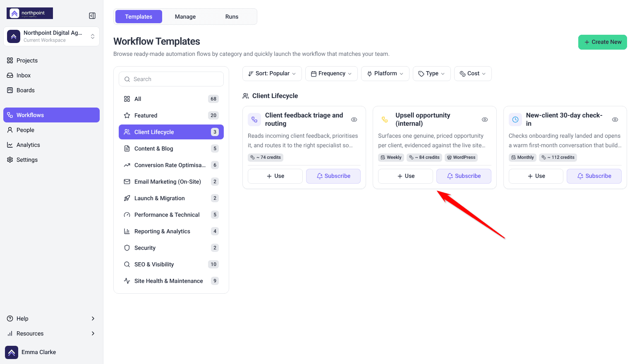Viewport: 637px width, 364px height.
Task: Open Sort: Popular dropdown
Action: point(272,74)
